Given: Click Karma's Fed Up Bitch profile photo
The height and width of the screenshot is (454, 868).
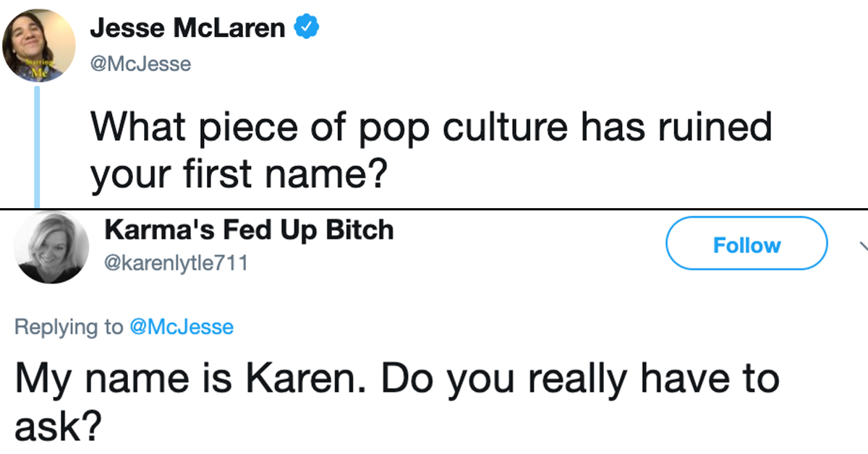Looking at the screenshot, I should click(53, 247).
